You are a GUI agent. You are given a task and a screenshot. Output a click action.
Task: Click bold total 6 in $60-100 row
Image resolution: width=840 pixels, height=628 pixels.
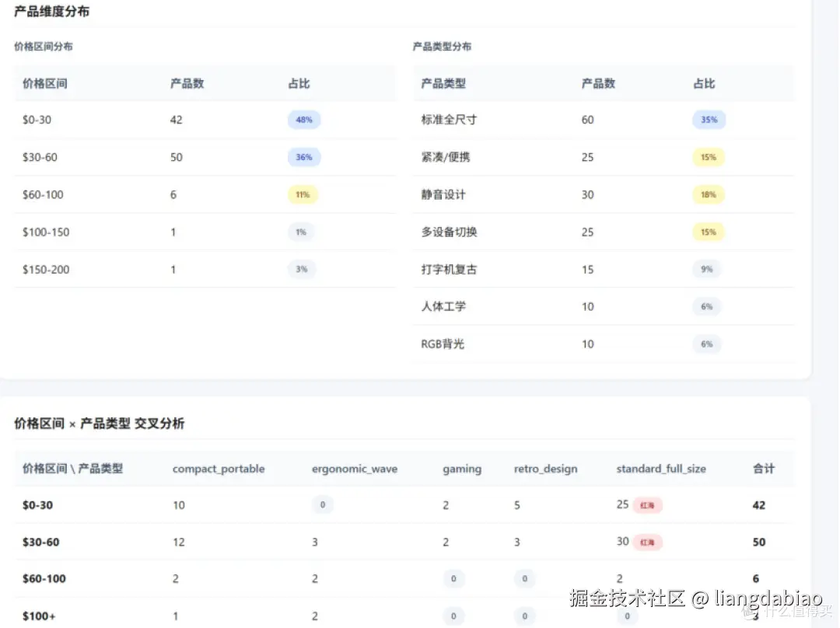[755, 579]
